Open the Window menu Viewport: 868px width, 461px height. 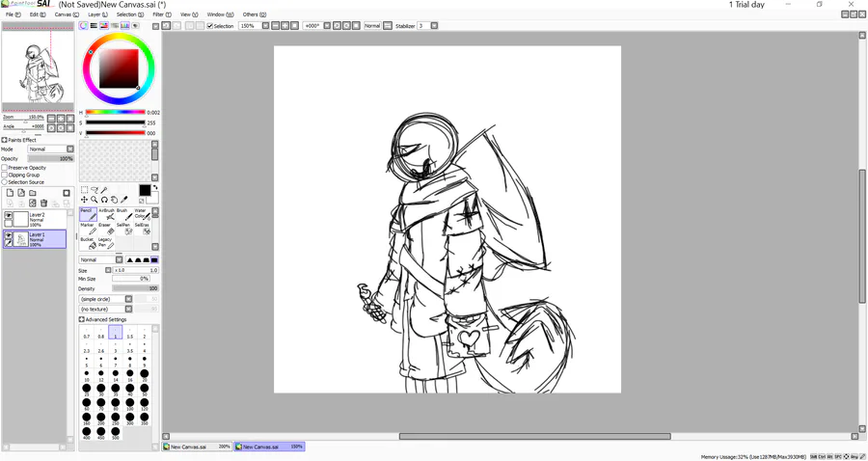(x=220, y=14)
